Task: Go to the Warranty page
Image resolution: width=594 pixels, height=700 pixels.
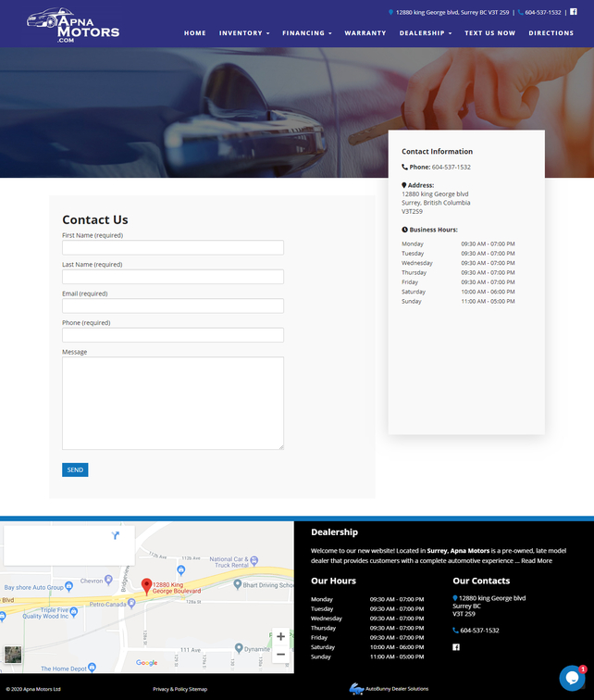Action: (365, 33)
